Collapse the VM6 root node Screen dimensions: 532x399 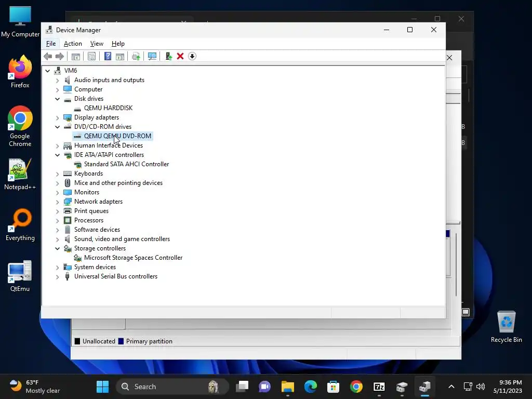(x=48, y=71)
